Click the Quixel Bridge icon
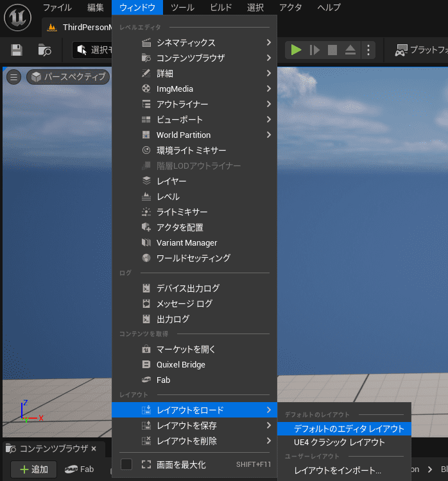Image resolution: width=448 pixels, height=481 pixels. (x=146, y=364)
